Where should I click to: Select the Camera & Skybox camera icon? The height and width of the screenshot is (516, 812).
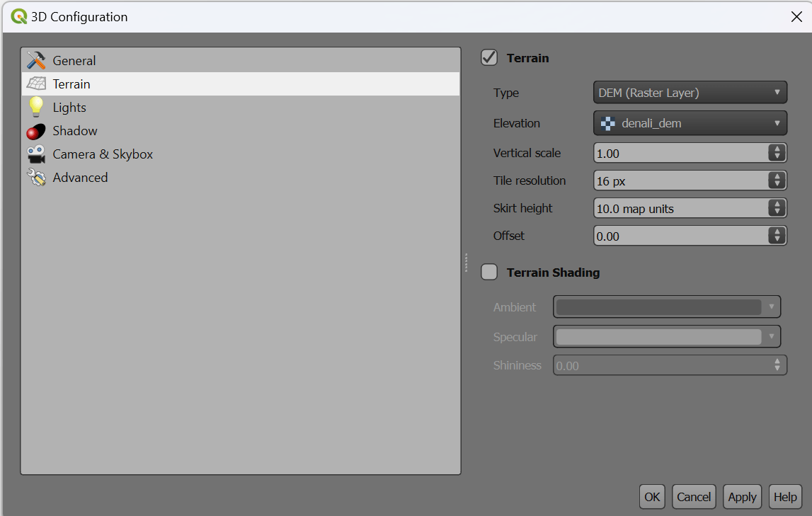(36, 154)
